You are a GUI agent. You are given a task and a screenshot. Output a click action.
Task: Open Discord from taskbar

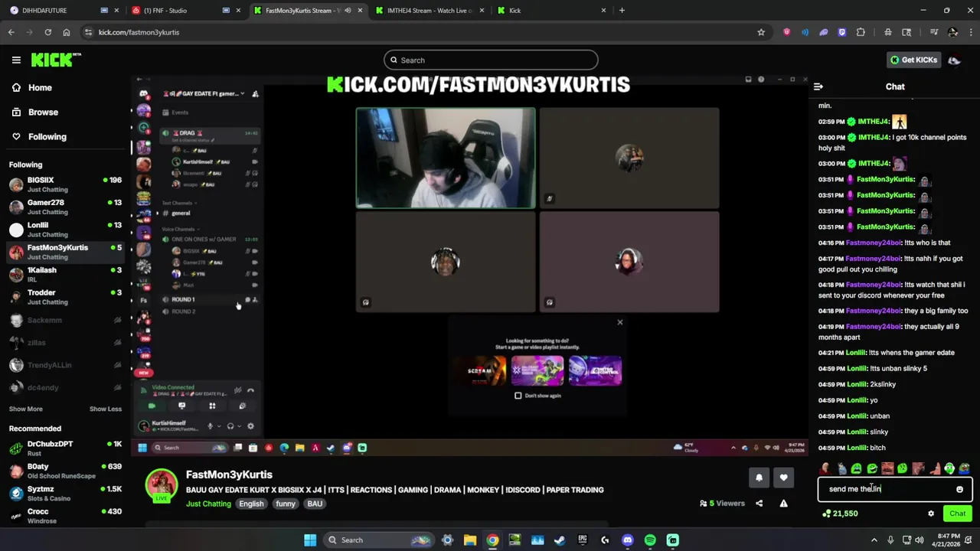click(628, 540)
